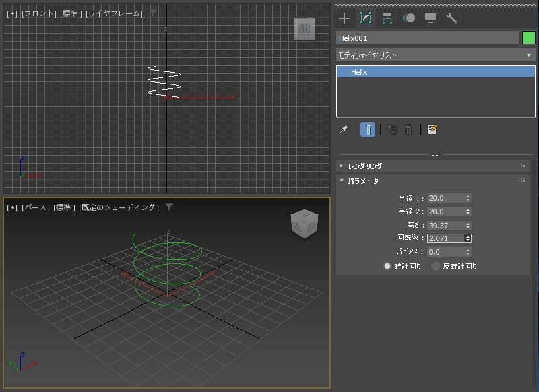The height and width of the screenshot is (392, 539).
Task: Open the Modify panel tab
Action: point(366,18)
